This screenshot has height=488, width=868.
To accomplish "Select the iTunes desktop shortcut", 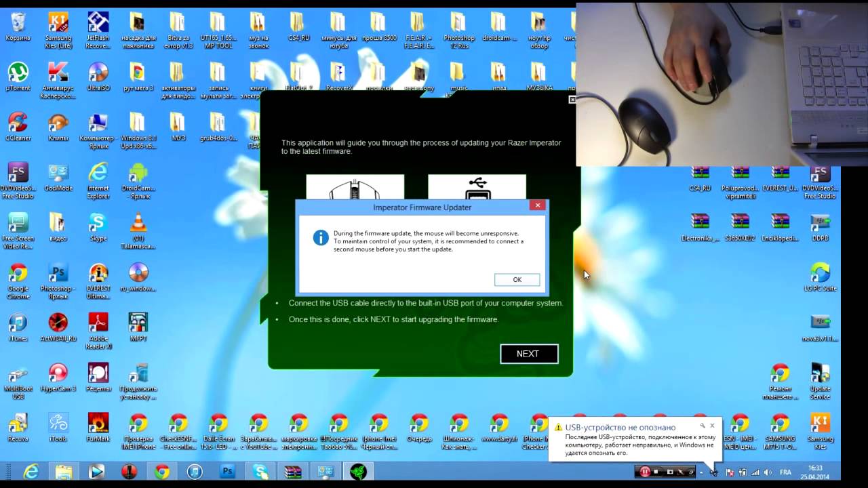I will point(18,327).
